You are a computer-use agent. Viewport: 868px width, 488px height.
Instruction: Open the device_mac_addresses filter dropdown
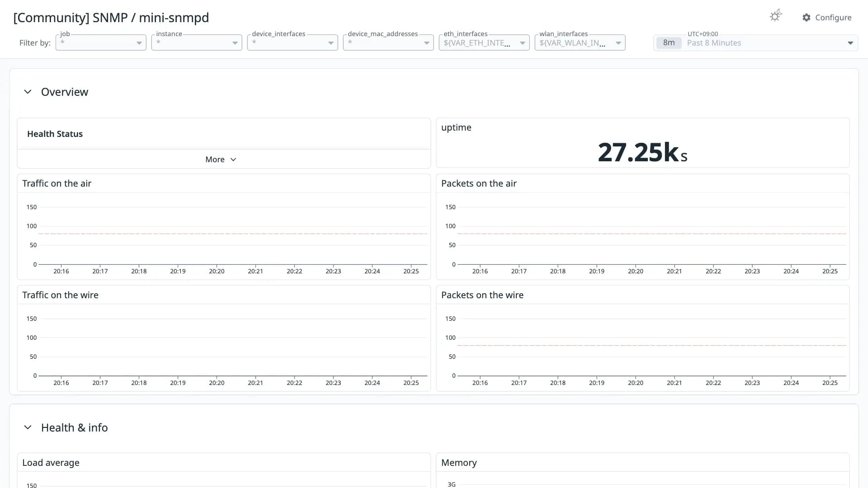pos(388,42)
